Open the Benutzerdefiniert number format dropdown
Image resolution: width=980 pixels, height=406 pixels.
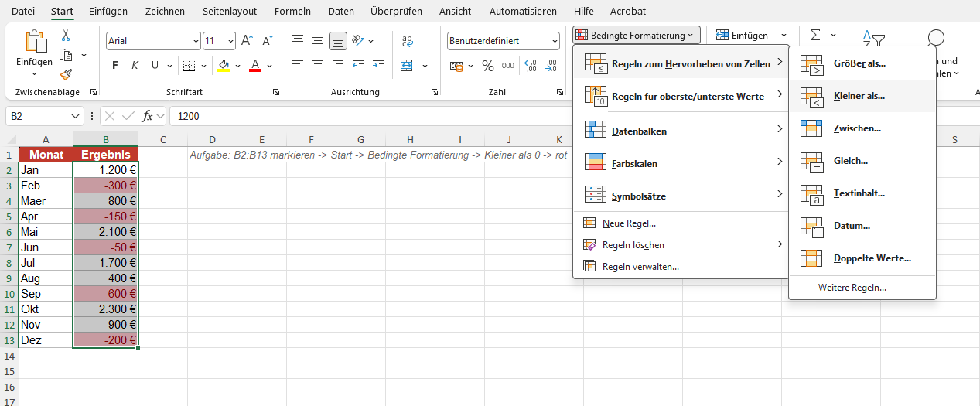click(555, 41)
